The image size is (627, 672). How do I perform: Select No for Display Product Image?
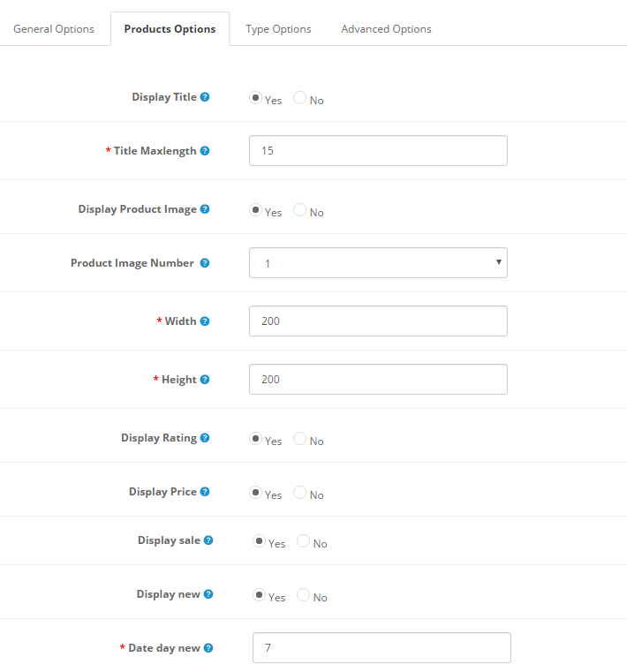[x=300, y=210]
